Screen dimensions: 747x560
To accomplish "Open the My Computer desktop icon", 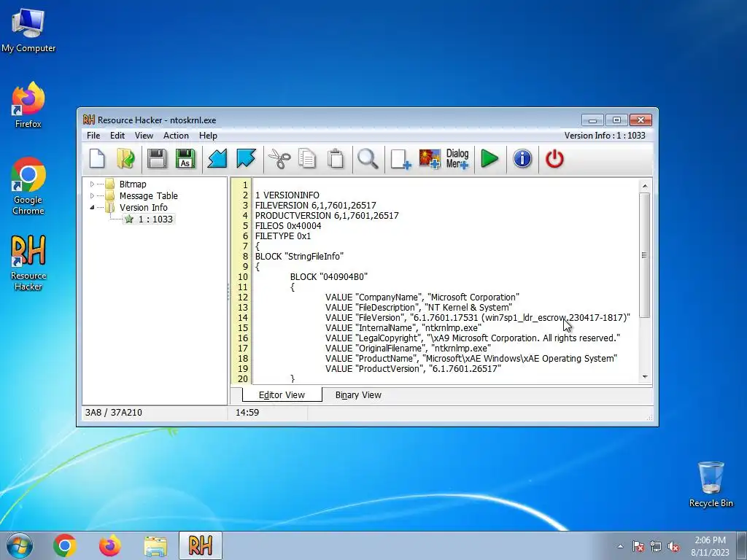I will click(28, 30).
